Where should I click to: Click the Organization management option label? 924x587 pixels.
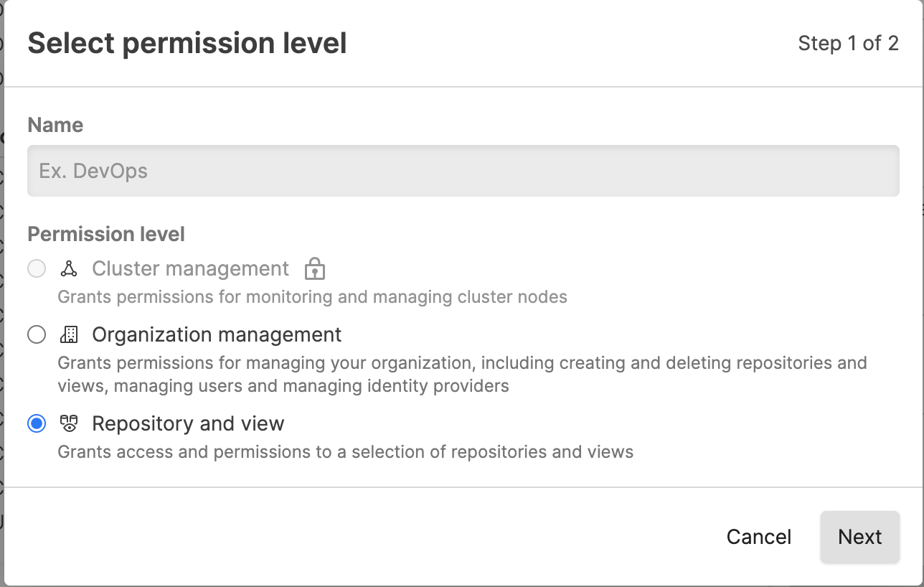(216, 334)
